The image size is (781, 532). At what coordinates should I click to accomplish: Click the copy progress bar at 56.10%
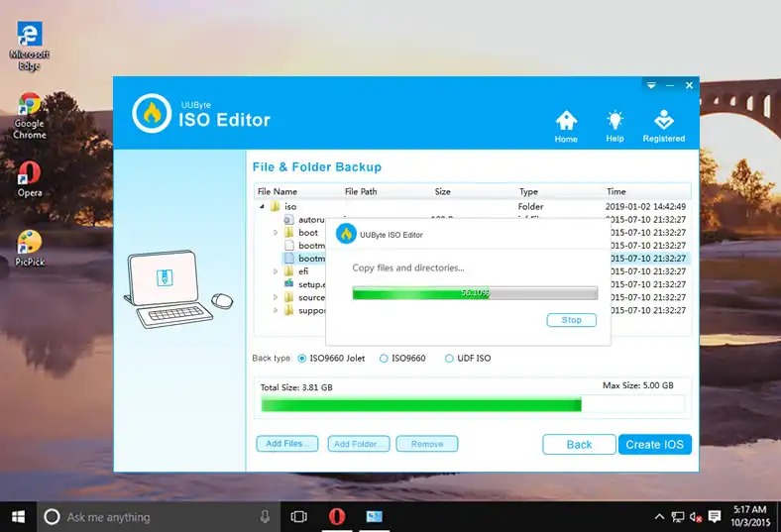[475, 292]
